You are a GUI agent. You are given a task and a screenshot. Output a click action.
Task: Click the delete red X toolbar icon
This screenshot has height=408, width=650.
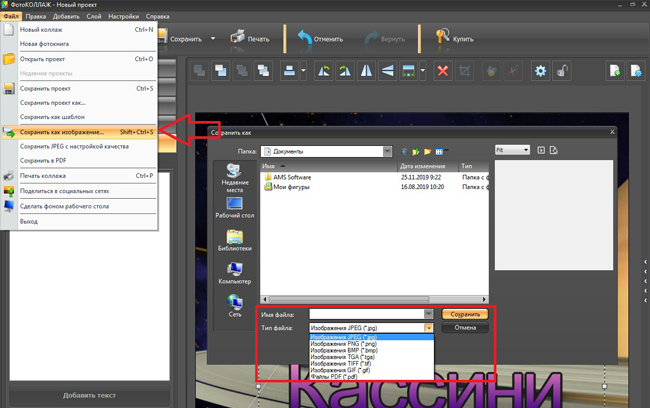(x=443, y=71)
